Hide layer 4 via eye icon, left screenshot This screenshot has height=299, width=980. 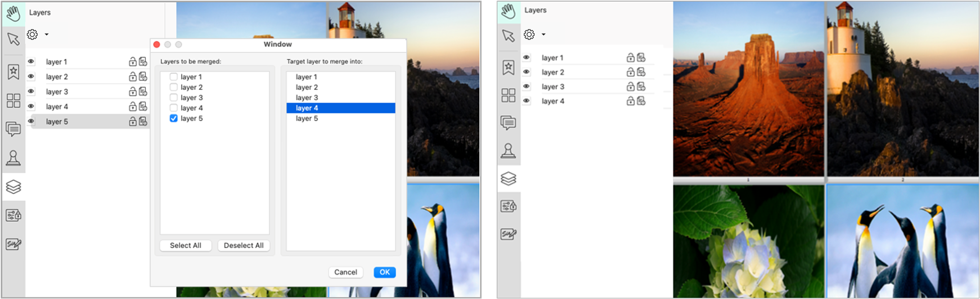(x=31, y=106)
